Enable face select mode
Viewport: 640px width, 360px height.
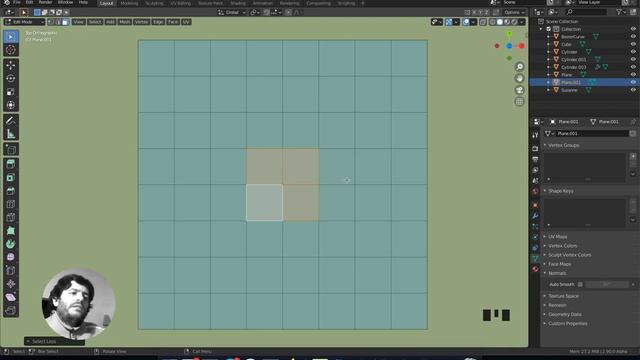click(65, 22)
